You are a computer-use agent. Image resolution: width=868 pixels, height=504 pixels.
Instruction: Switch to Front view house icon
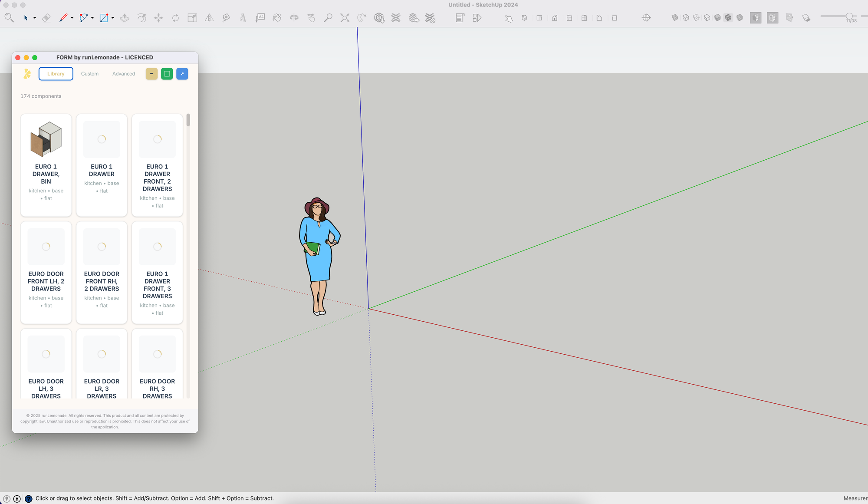(555, 18)
